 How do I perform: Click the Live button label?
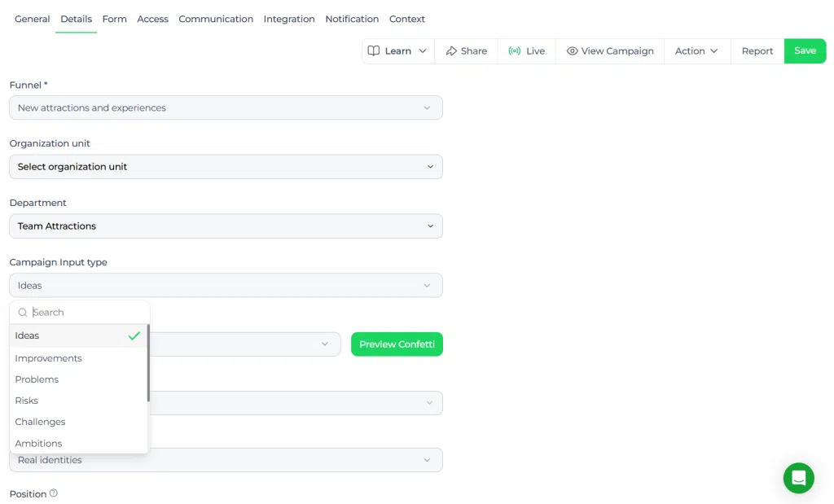536,51
